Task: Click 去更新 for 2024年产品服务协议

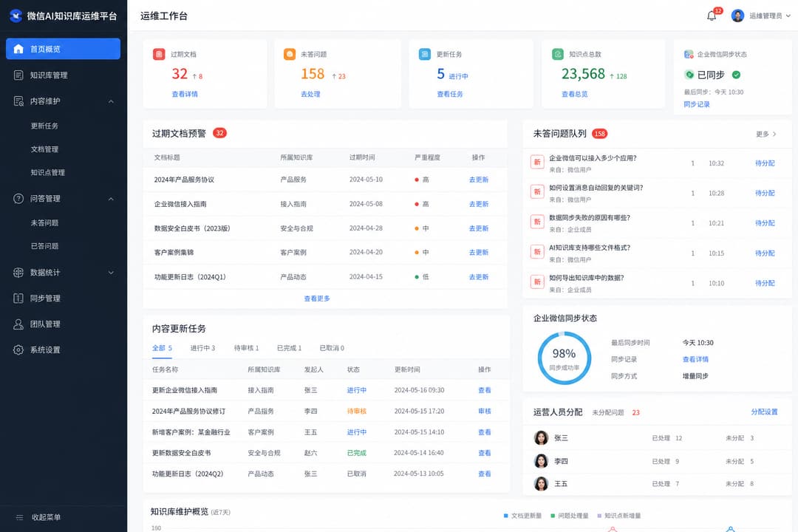Action: pyautogui.click(x=478, y=180)
